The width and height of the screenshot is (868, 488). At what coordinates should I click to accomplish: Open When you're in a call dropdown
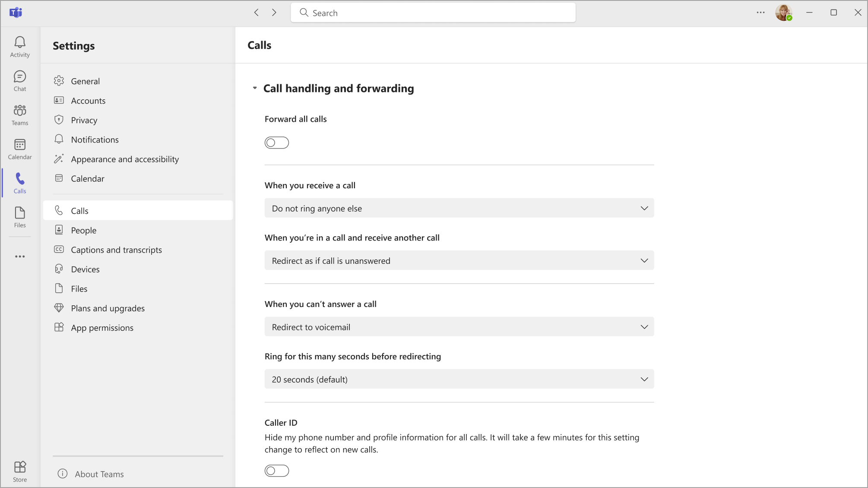click(x=459, y=260)
